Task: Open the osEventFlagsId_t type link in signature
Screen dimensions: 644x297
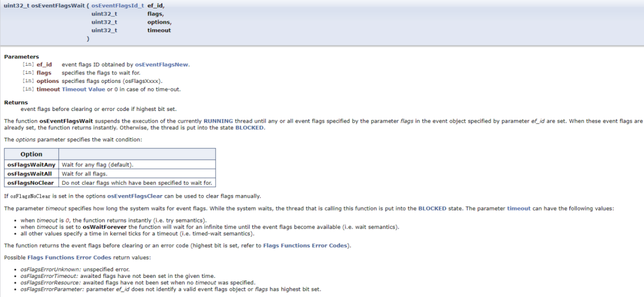Action: point(117,5)
